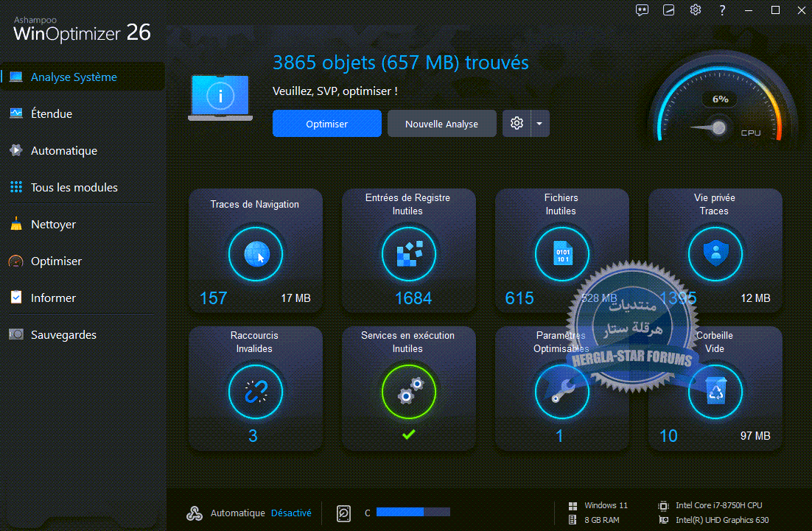Click the 3865 objets trouvés headline
The image size is (812, 531).
400,63
